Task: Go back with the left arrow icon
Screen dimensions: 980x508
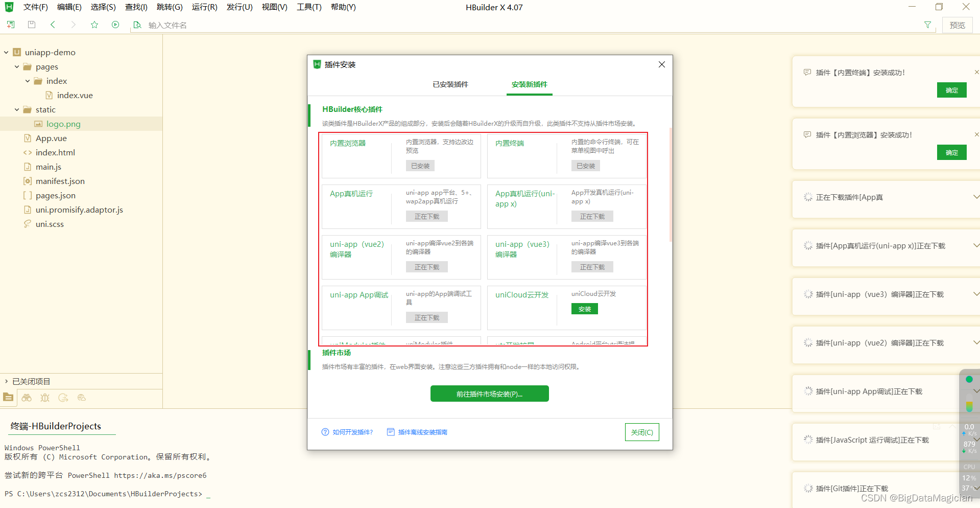Action: pyautogui.click(x=53, y=25)
